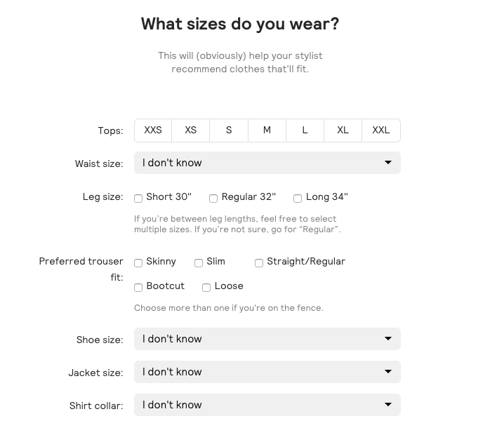Enable the Long 34" leg size option
Image resolution: width=504 pixels, height=428 pixels.
298,199
